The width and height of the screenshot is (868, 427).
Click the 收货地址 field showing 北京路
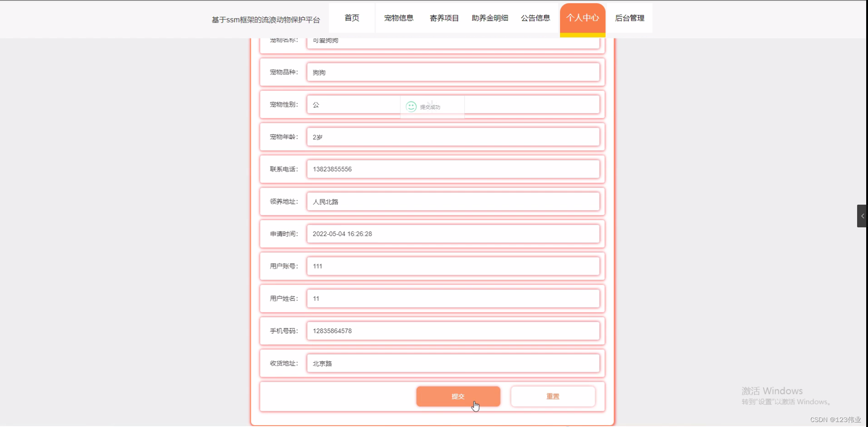454,363
